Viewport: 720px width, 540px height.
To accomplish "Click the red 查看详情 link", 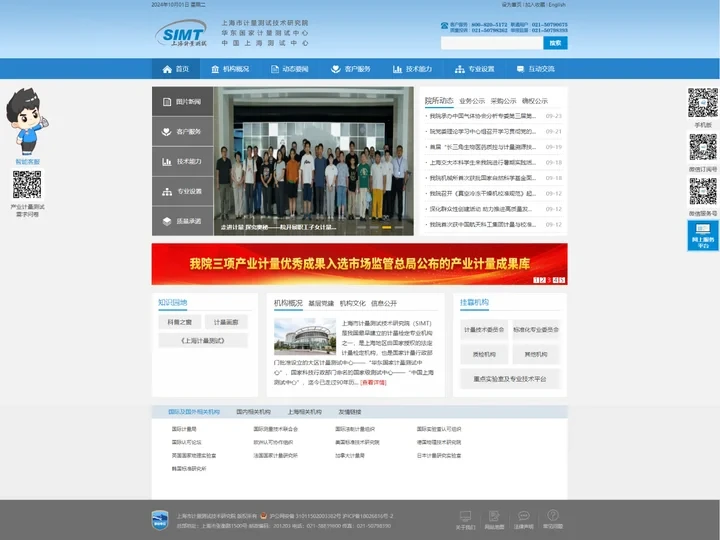I will pyautogui.click(x=373, y=382).
